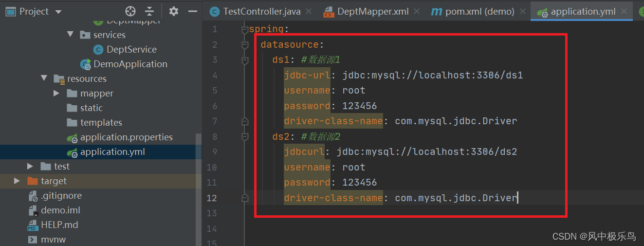The image size is (644, 246).
Task: Fold the ds1 block at line 3
Action: [245, 60]
